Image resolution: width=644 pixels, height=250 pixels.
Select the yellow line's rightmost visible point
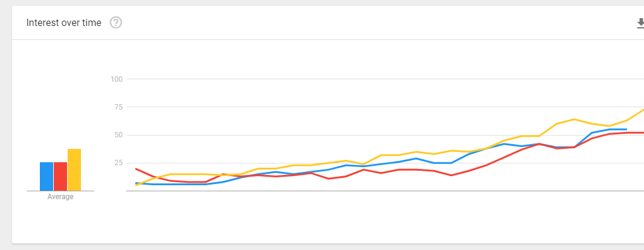tap(642, 110)
